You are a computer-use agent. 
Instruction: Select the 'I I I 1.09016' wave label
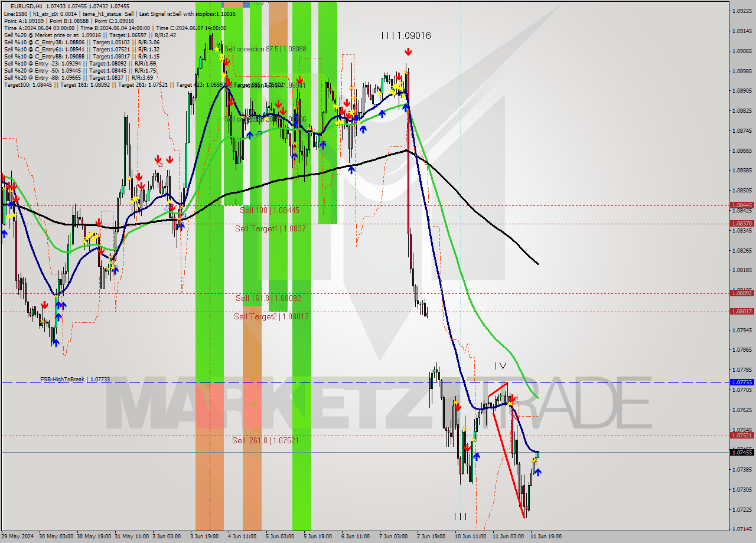coord(406,36)
